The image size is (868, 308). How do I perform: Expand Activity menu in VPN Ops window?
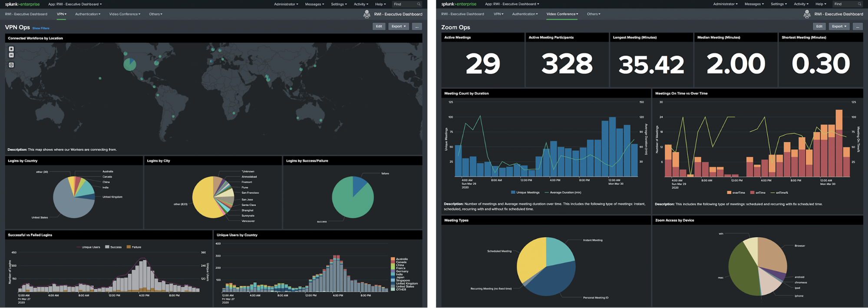(361, 4)
